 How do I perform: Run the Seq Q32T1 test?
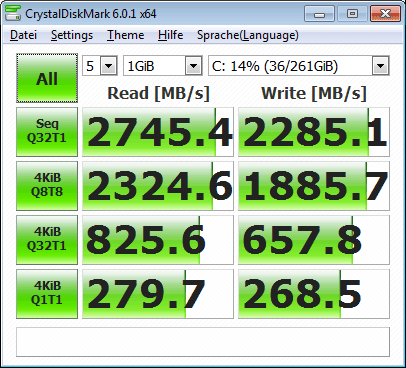coord(47,132)
